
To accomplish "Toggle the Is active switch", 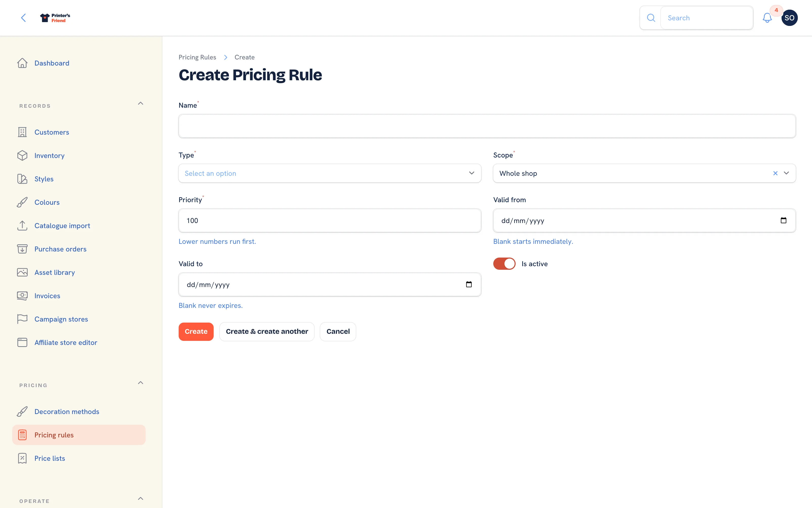I will (504, 264).
